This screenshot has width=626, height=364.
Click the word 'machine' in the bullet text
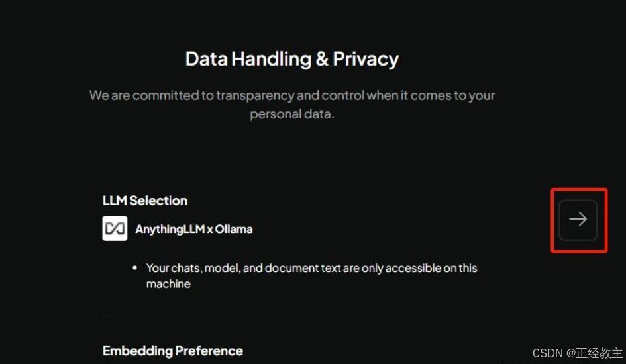click(168, 284)
